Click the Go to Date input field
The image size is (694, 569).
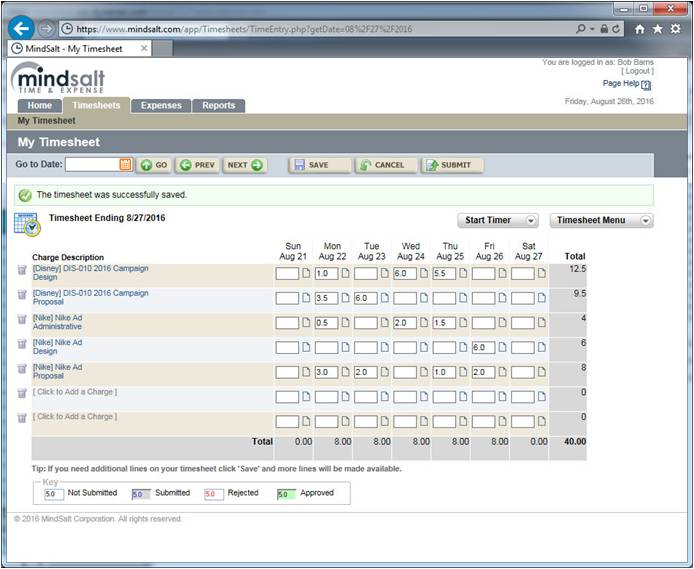pyautogui.click(x=93, y=164)
